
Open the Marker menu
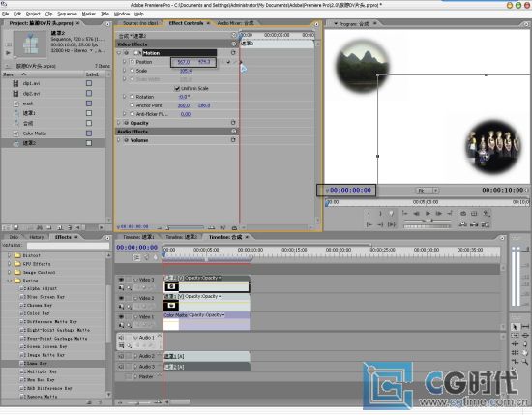click(x=89, y=14)
